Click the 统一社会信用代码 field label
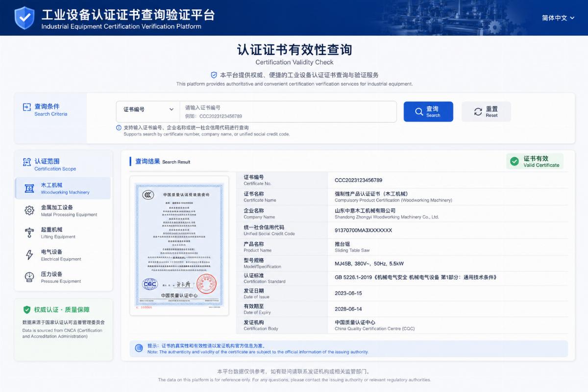Screen dimensions: 588x392 pyautogui.click(x=264, y=227)
